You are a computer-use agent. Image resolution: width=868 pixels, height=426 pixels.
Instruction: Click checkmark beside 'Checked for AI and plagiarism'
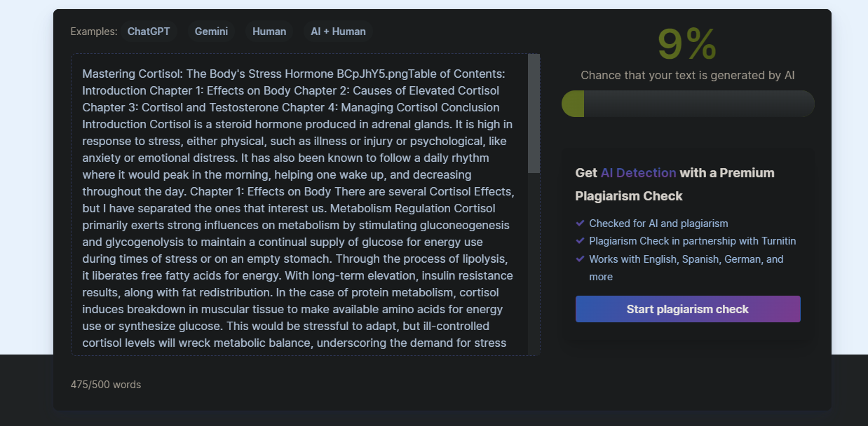click(580, 223)
